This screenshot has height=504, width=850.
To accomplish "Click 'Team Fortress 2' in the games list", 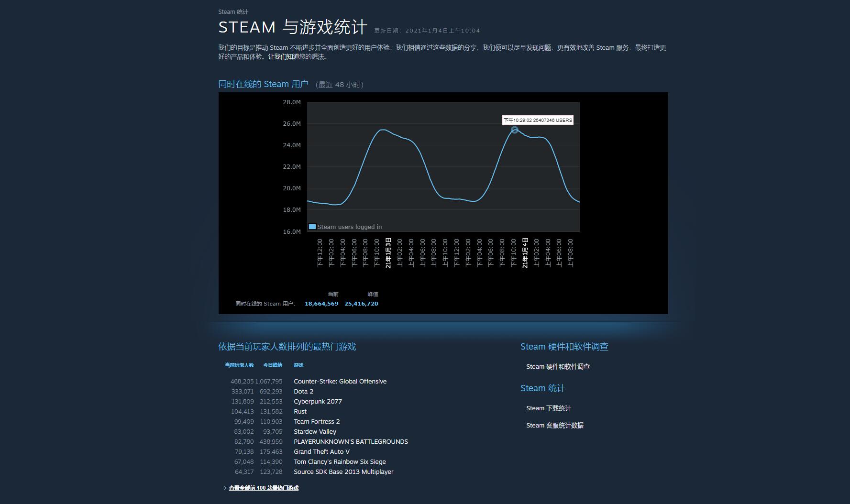I will point(317,421).
